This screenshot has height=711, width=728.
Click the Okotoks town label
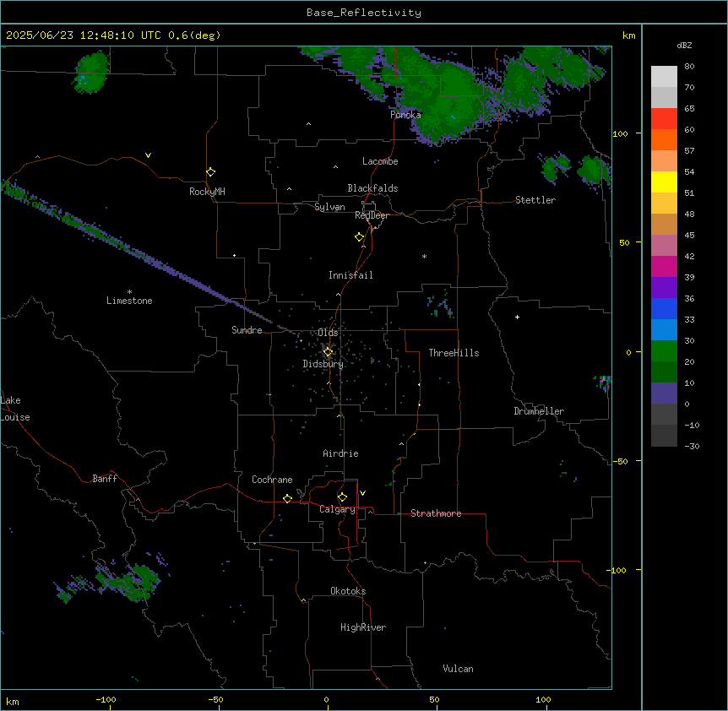[x=348, y=591]
